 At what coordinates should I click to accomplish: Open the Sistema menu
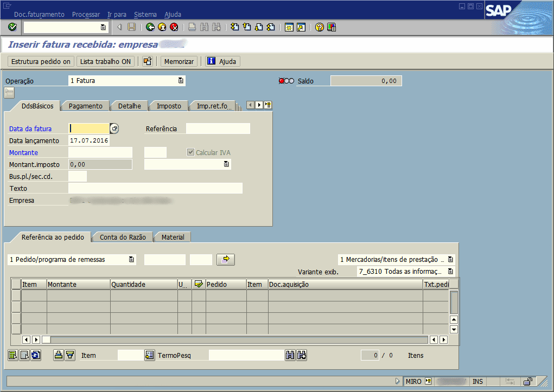coord(145,15)
